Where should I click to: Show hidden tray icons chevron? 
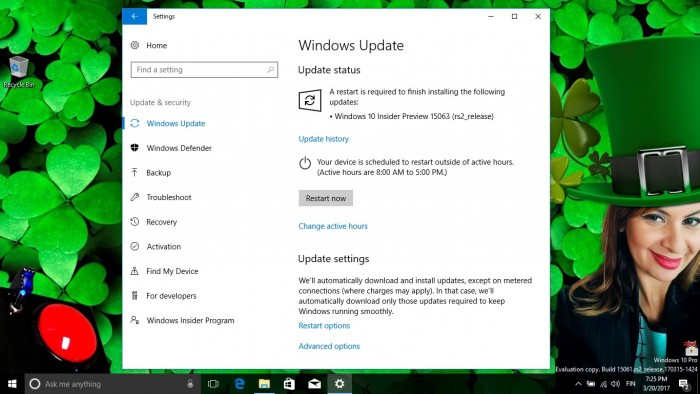click(579, 384)
